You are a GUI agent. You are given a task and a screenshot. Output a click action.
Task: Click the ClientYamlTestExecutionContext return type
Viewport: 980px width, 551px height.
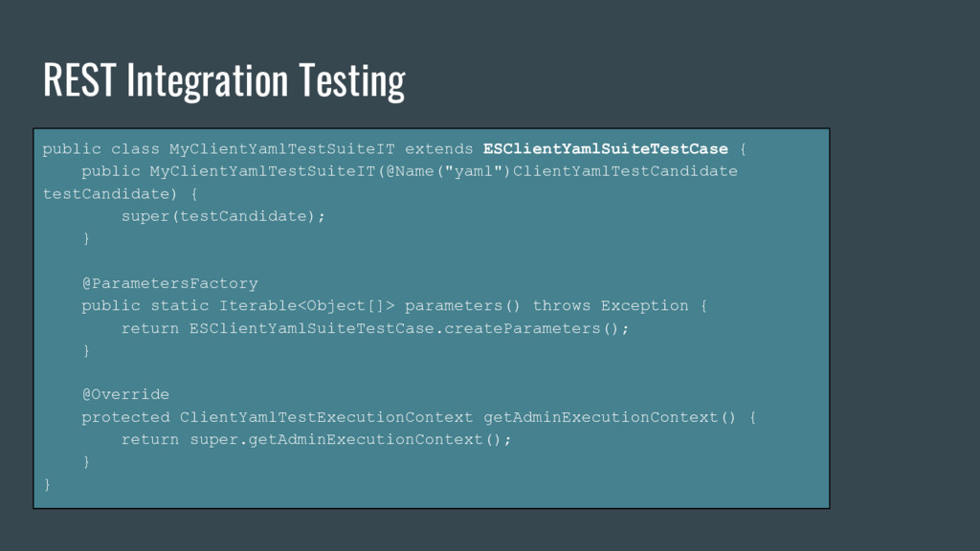(x=325, y=417)
